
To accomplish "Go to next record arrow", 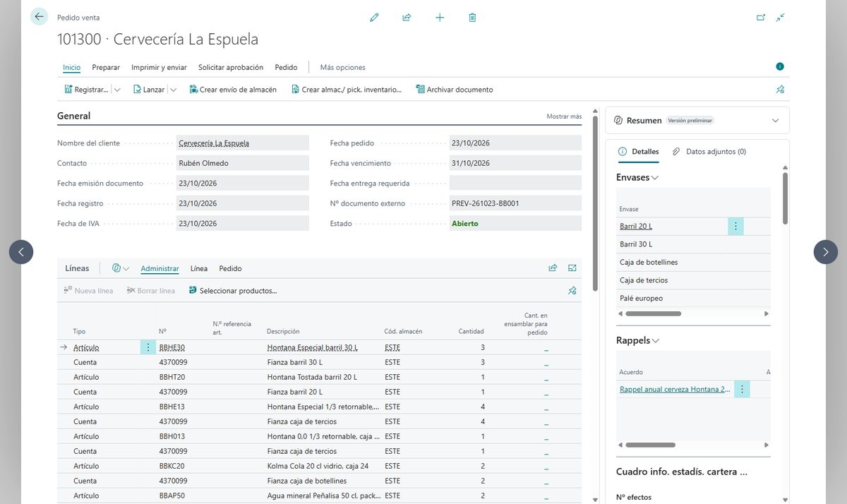I will 826,252.
